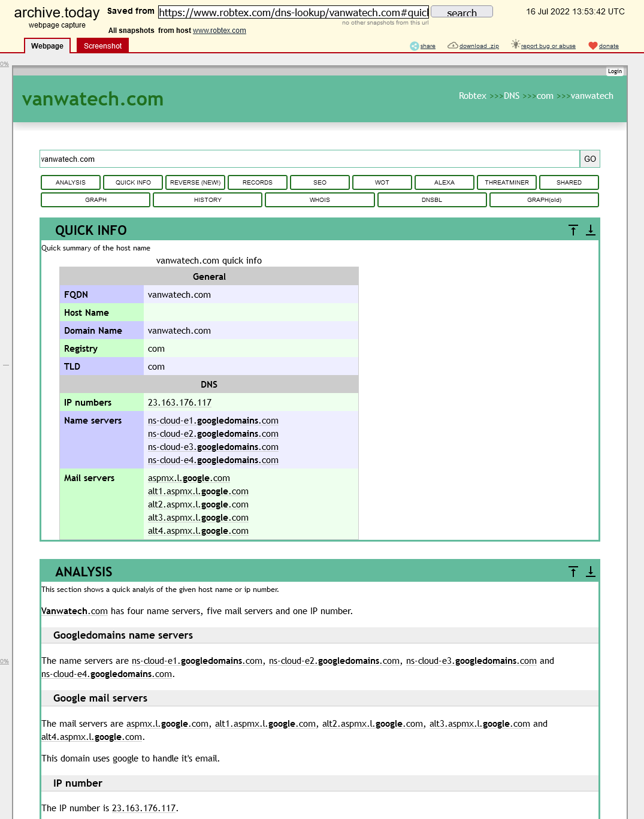Open the ANALYSIS section tab
Image resolution: width=644 pixels, height=819 pixels.
[71, 182]
